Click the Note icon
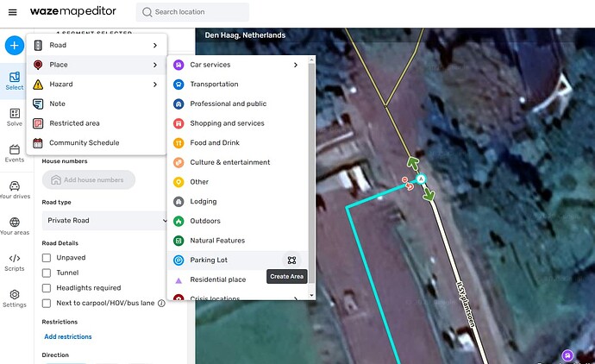 click(38, 104)
